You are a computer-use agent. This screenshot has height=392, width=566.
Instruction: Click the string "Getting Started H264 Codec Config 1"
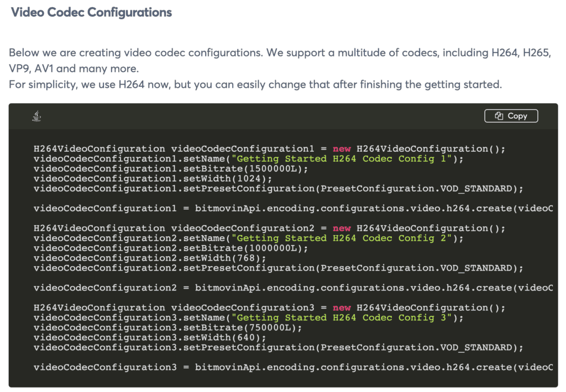pos(342,158)
